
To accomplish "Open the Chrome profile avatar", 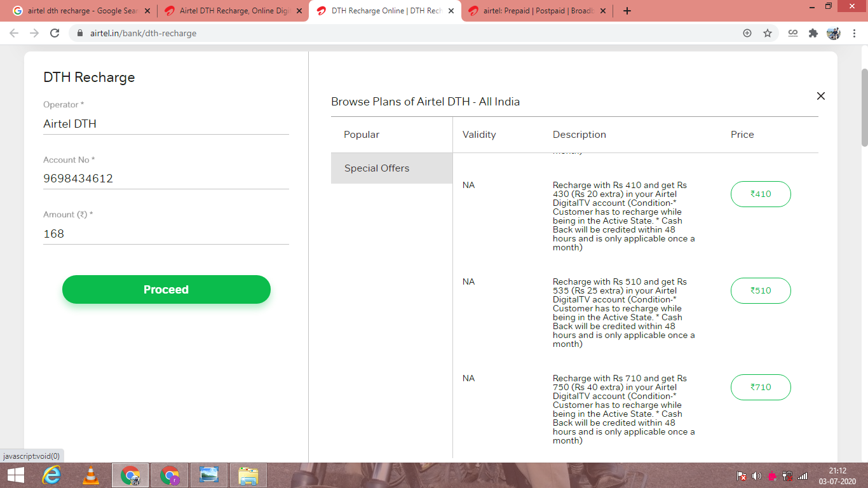I will pos(833,33).
